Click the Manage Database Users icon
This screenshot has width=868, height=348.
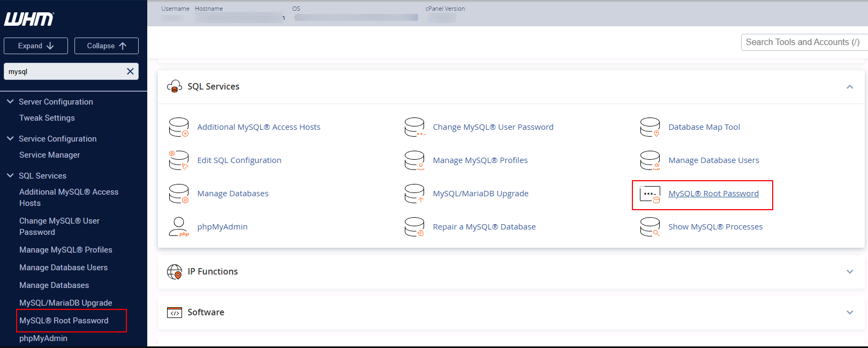(650, 160)
